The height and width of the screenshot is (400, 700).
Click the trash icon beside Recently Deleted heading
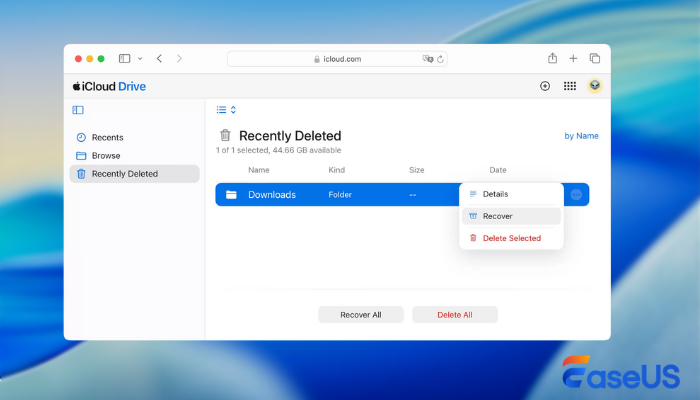[225, 135]
